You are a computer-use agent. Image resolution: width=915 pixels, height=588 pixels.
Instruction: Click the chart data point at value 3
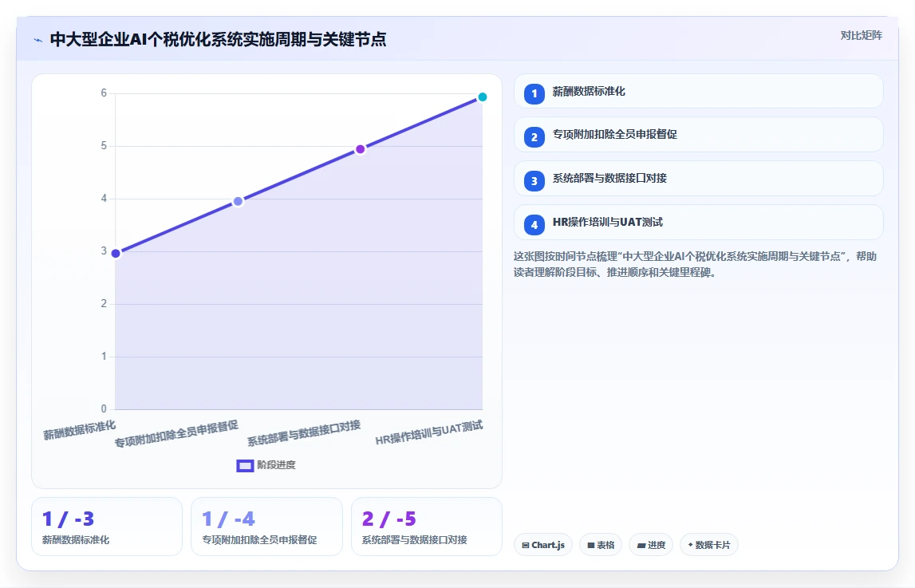pos(116,253)
